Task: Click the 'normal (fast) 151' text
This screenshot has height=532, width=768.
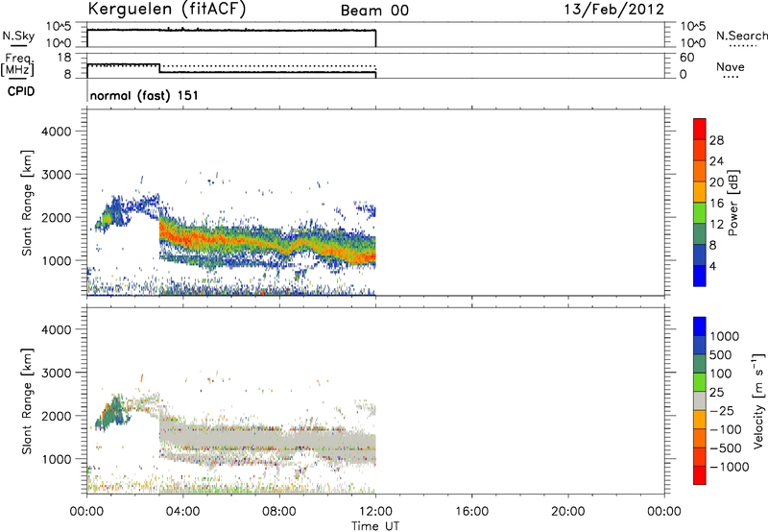Action: point(144,95)
